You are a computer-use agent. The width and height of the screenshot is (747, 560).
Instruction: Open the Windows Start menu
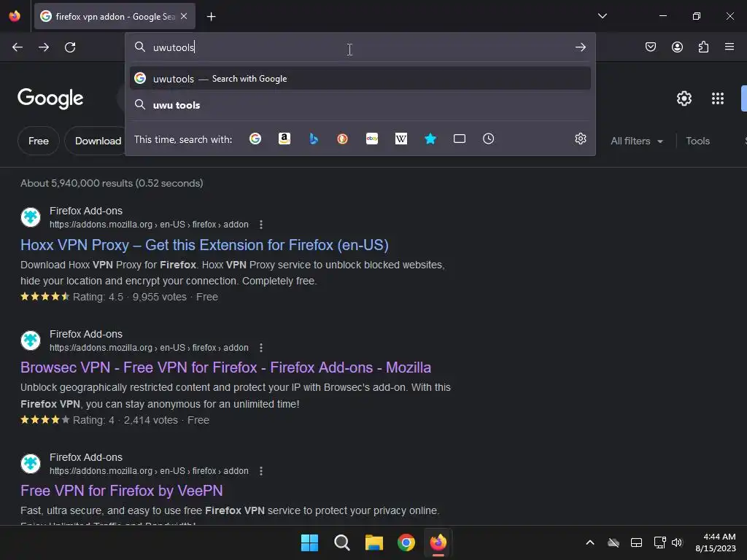309,542
